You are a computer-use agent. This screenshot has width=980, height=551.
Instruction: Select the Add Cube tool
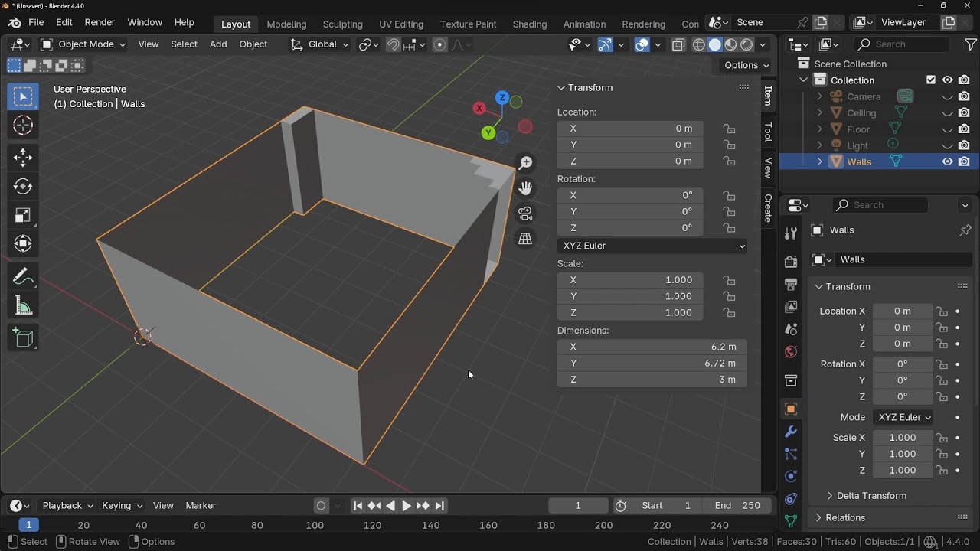click(23, 337)
